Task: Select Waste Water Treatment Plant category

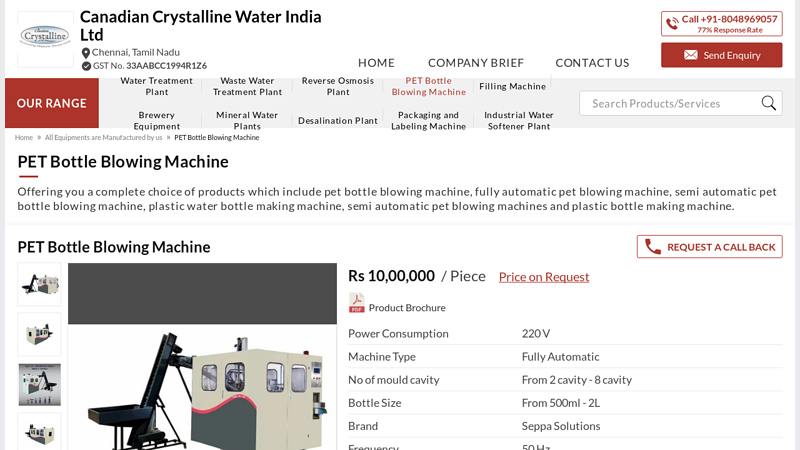Action: click(247, 86)
